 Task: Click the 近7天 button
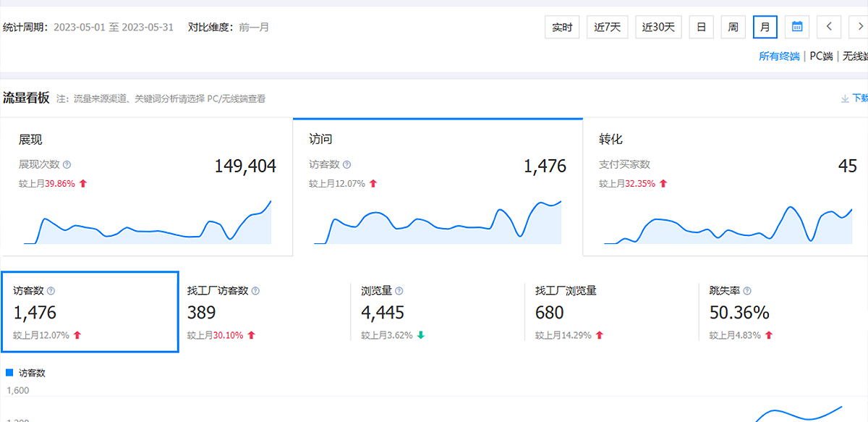click(x=608, y=27)
